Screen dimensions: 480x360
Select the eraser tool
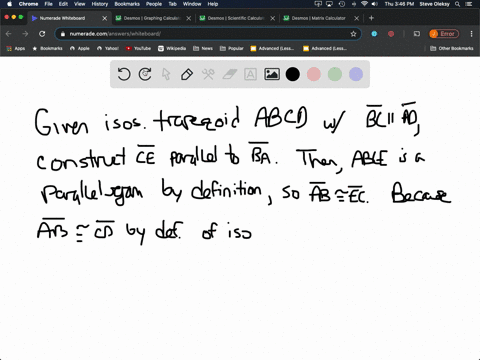tap(229, 74)
